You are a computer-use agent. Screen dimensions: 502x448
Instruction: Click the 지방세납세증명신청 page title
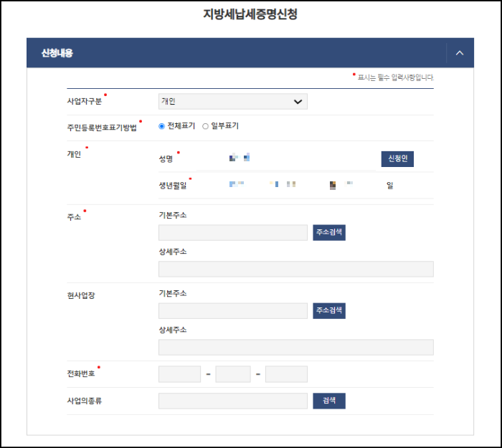pyautogui.click(x=250, y=14)
